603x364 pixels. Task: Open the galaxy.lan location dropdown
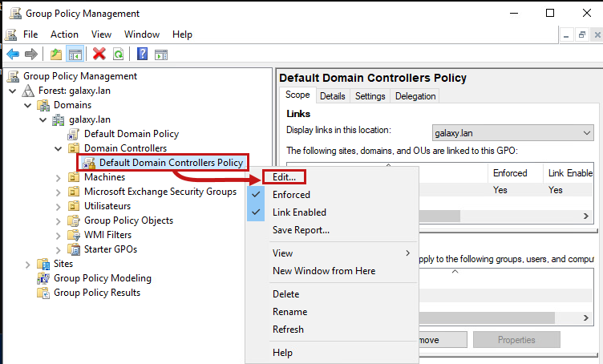(512, 131)
